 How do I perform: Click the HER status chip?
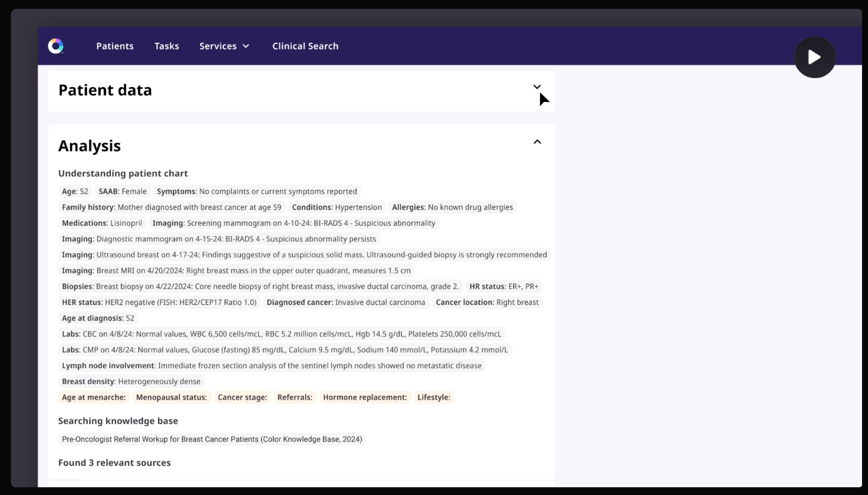point(159,302)
